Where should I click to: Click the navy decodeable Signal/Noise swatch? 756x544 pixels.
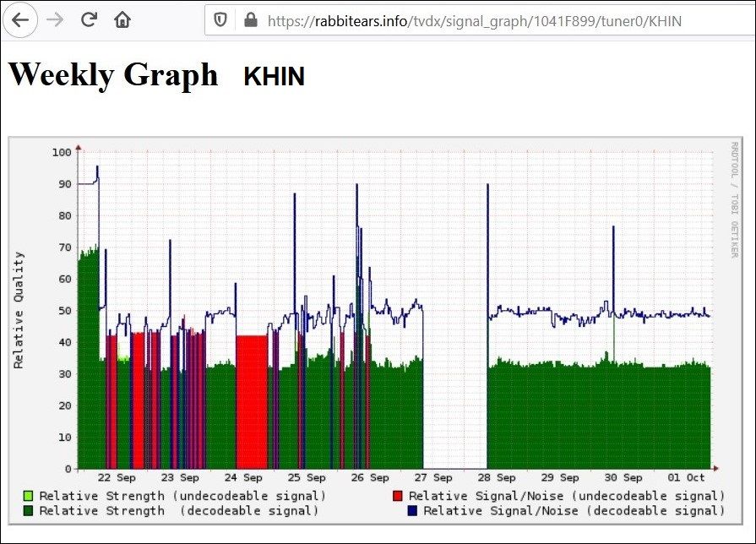click(412, 511)
